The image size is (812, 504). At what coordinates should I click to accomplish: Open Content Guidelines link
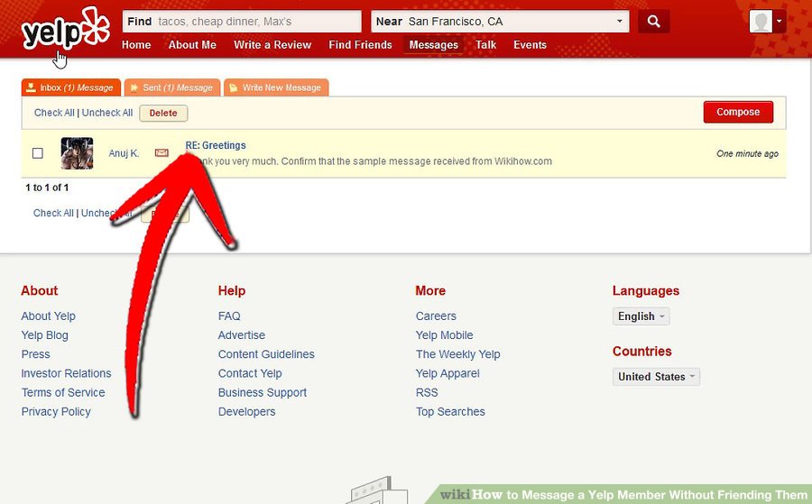(x=266, y=354)
